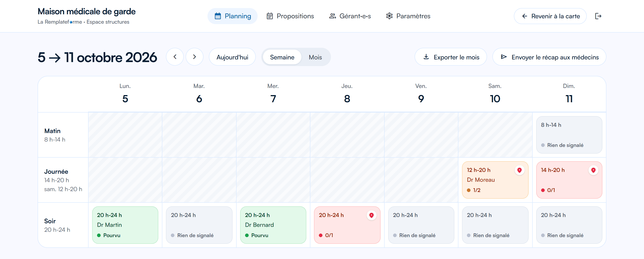Open Tuesday 20 h-24 h shift card
The height and width of the screenshot is (259, 644).
point(199,225)
